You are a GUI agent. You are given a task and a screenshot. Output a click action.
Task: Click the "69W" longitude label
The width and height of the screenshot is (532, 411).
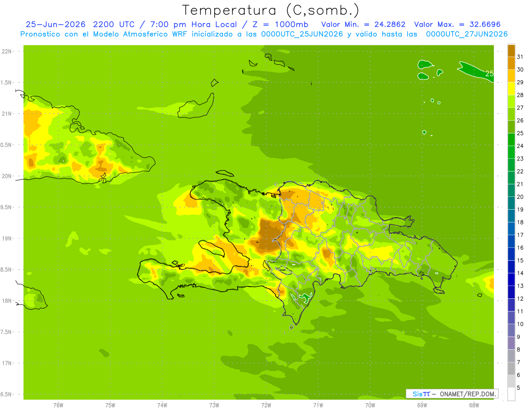pyautogui.click(x=422, y=405)
